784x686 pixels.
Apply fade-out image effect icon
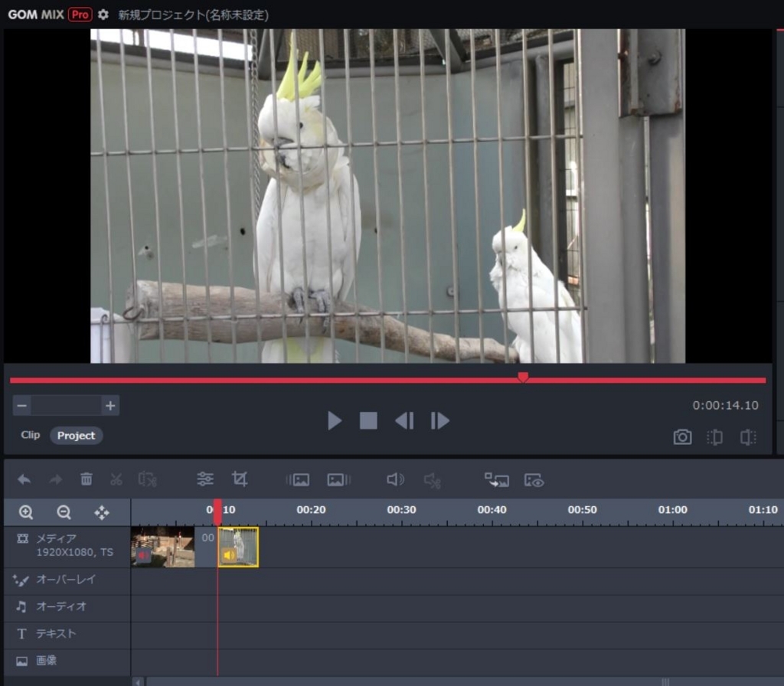pos(339,480)
